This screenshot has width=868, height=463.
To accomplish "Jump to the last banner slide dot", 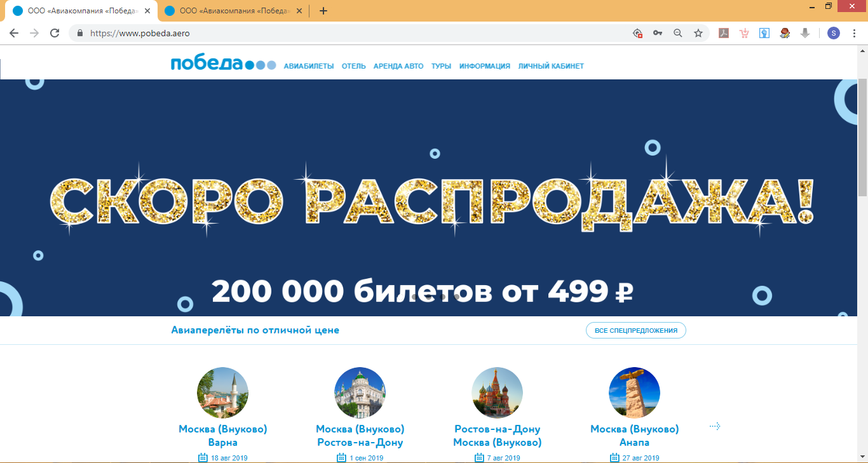I will [457, 297].
